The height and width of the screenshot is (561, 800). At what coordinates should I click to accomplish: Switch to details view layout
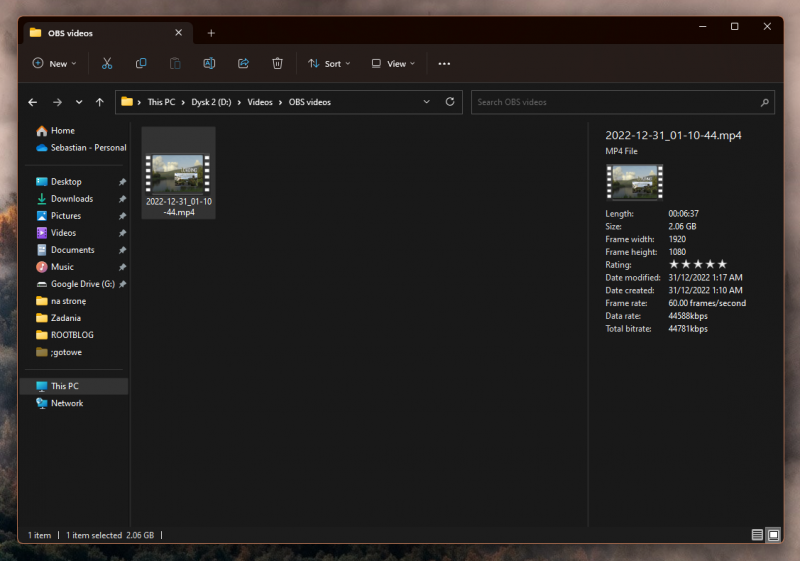pos(757,535)
